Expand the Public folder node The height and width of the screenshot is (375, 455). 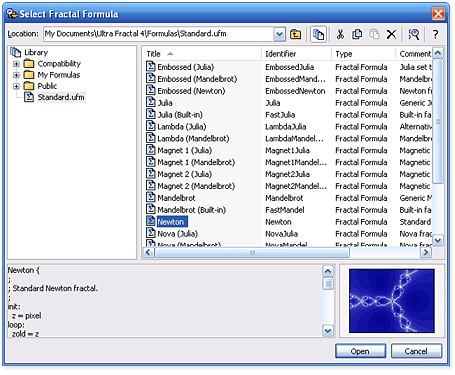pos(16,86)
